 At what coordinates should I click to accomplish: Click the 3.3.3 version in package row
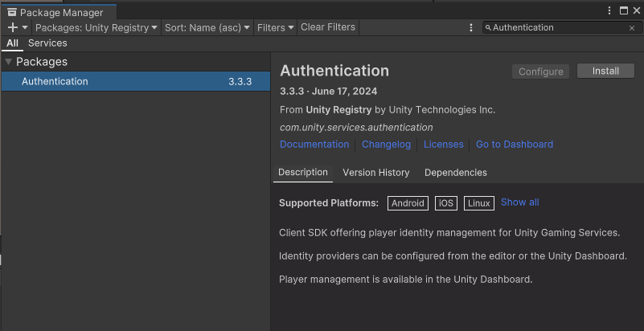coord(240,81)
